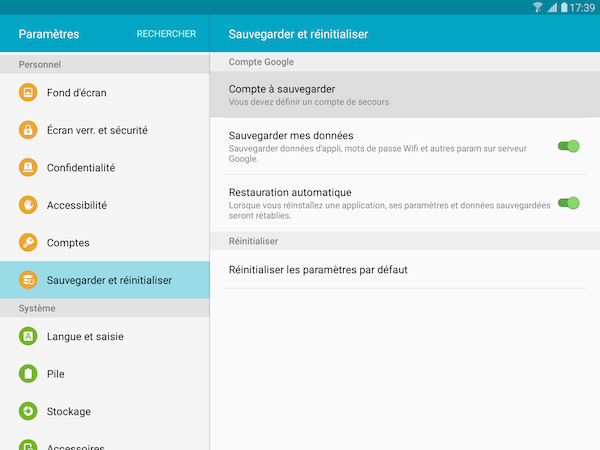
Task: Tap the Sauvegarder mes données title text
Action: 291,135
